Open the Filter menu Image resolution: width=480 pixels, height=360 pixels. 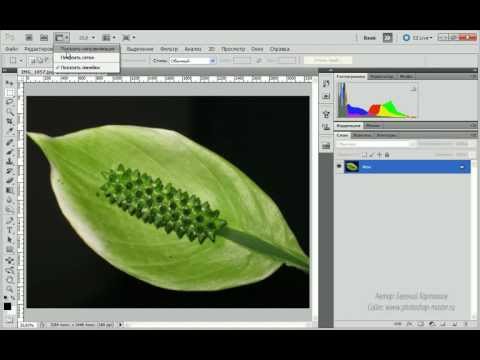coord(169,49)
